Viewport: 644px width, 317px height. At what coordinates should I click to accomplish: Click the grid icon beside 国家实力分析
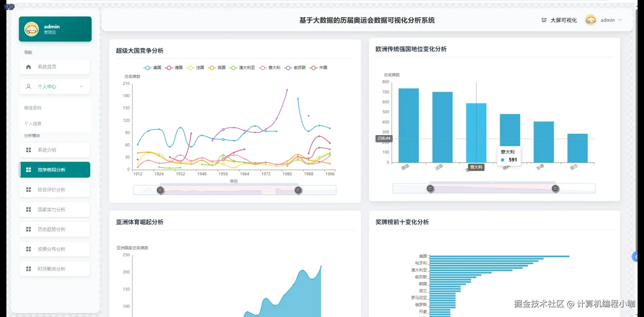click(29, 210)
